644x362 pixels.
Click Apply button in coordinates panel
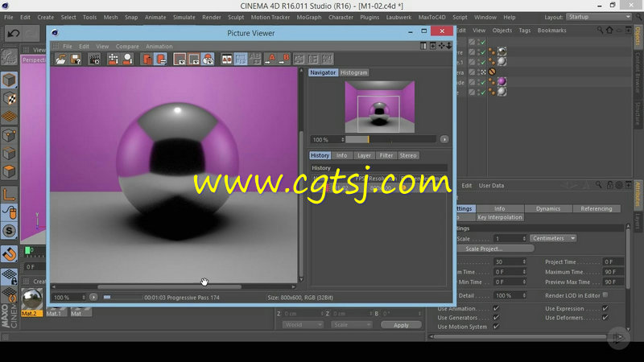[x=401, y=325]
